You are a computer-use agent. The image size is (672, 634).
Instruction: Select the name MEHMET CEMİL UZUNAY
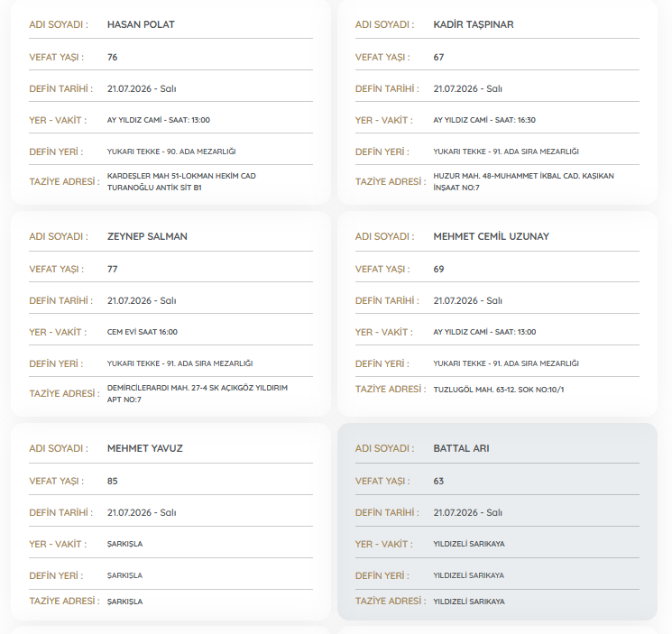(491, 236)
